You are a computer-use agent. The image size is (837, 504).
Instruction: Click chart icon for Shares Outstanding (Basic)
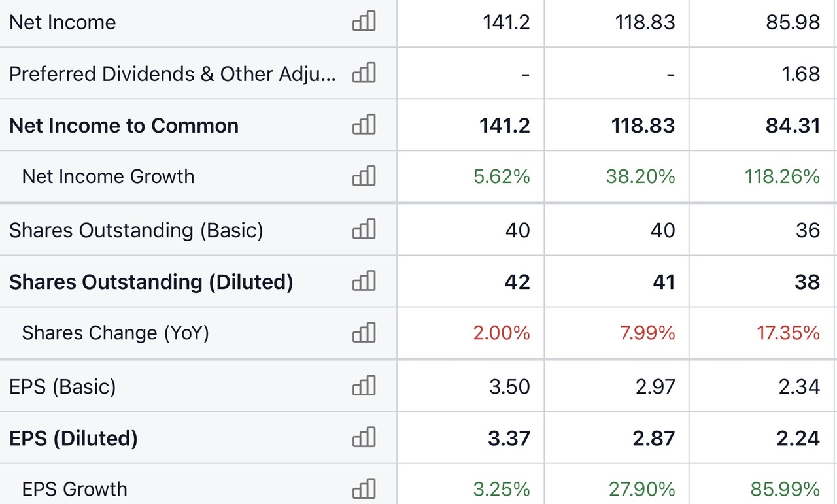[364, 229]
